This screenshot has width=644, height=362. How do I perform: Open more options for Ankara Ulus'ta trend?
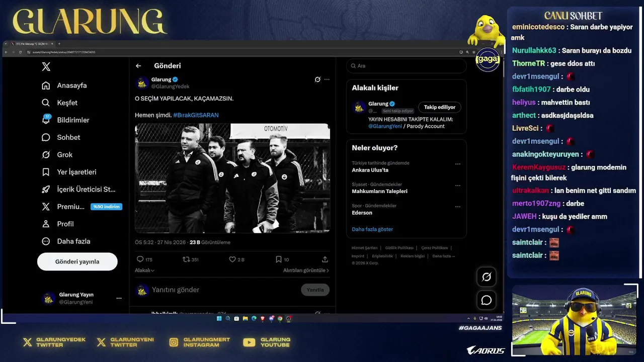point(458,164)
